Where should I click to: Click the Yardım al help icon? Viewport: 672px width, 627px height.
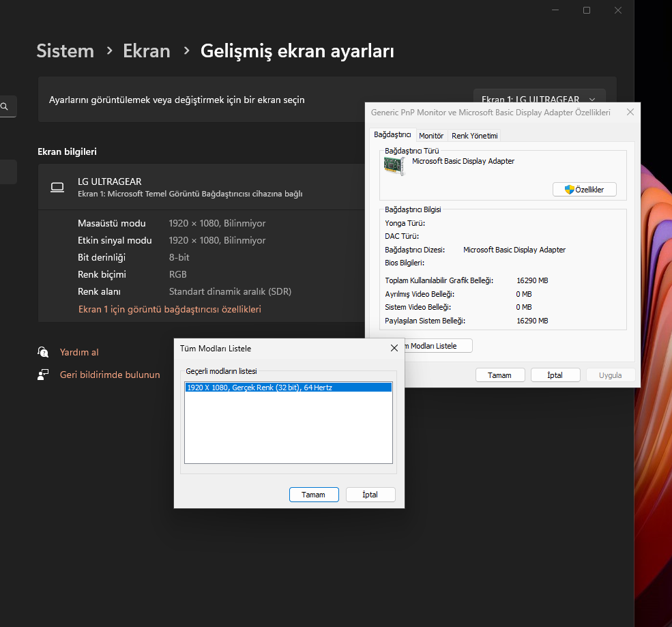pyautogui.click(x=43, y=352)
